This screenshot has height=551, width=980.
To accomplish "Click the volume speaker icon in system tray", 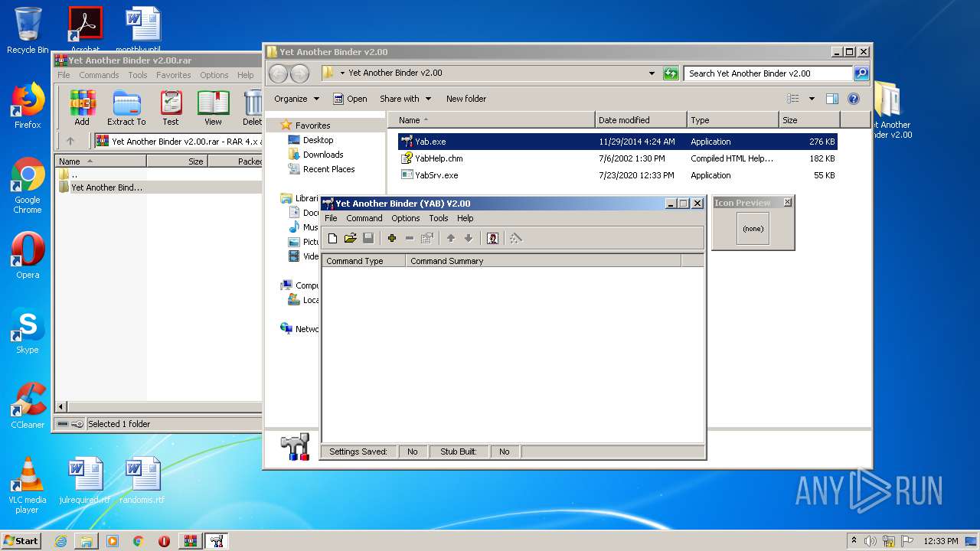I will (x=871, y=541).
